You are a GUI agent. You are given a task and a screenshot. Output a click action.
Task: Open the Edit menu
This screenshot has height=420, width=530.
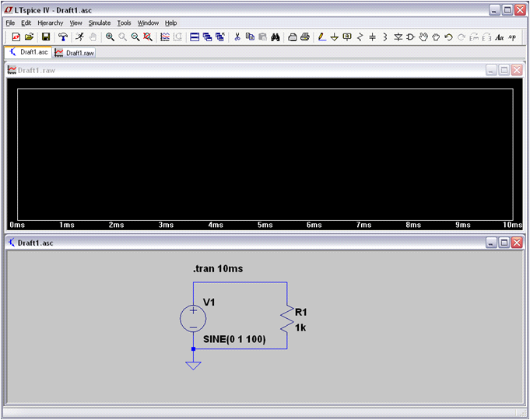26,23
